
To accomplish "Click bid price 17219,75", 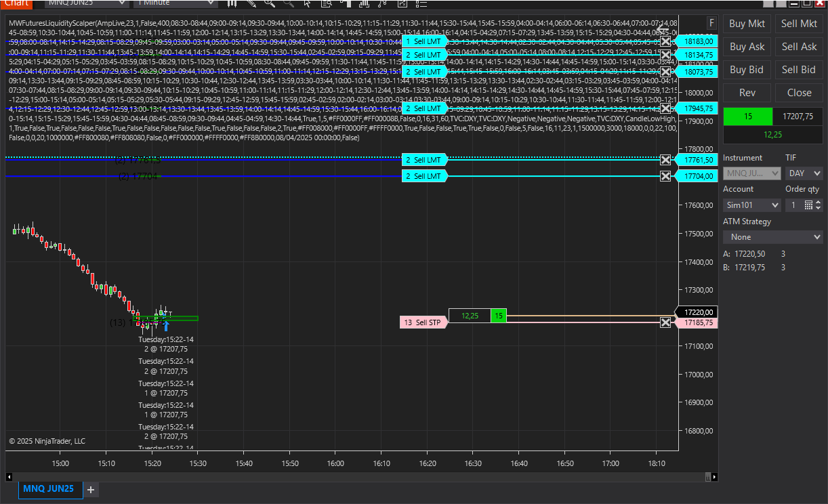I will coord(750,268).
